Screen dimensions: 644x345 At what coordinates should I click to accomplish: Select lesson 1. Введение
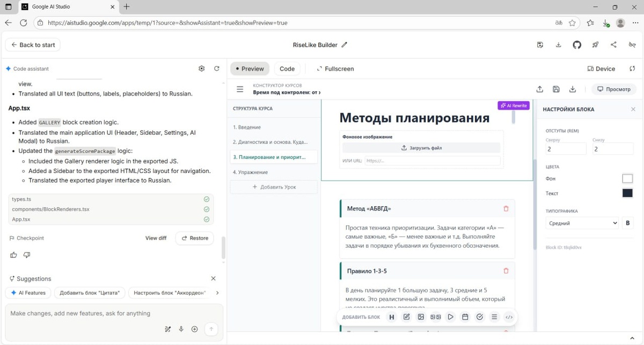click(x=274, y=127)
